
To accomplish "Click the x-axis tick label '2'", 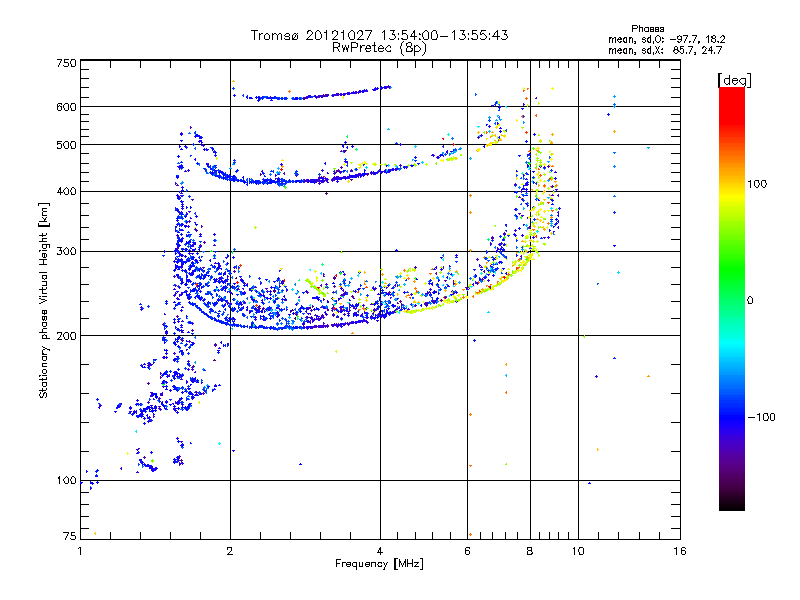I will click(x=230, y=551).
